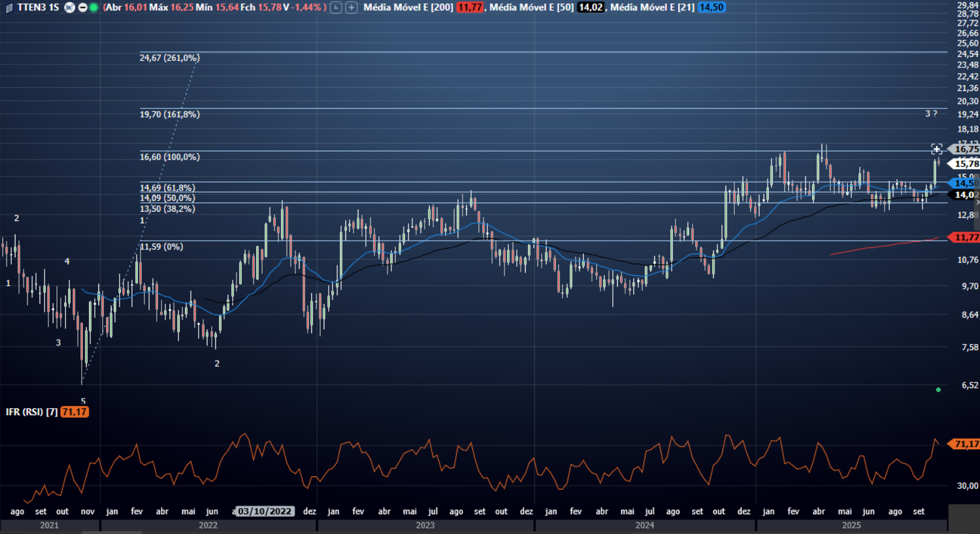Select the Média Móvel E [50] label

pyautogui.click(x=531, y=7)
